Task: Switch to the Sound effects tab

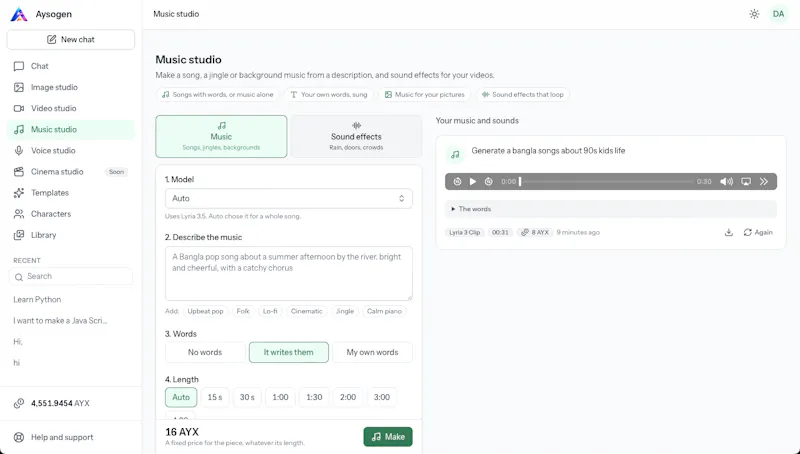Action: click(x=356, y=136)
